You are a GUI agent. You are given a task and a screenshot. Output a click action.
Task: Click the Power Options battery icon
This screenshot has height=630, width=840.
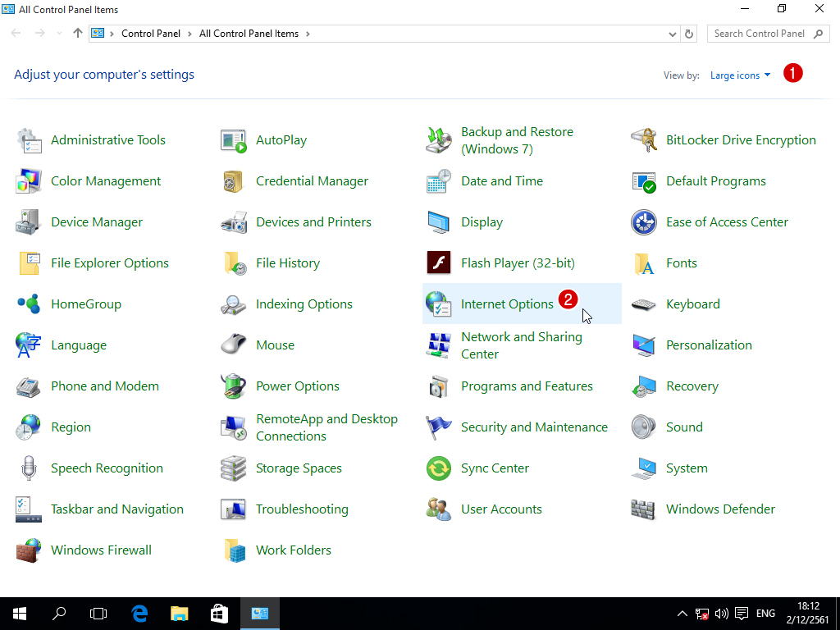point(234,386)
